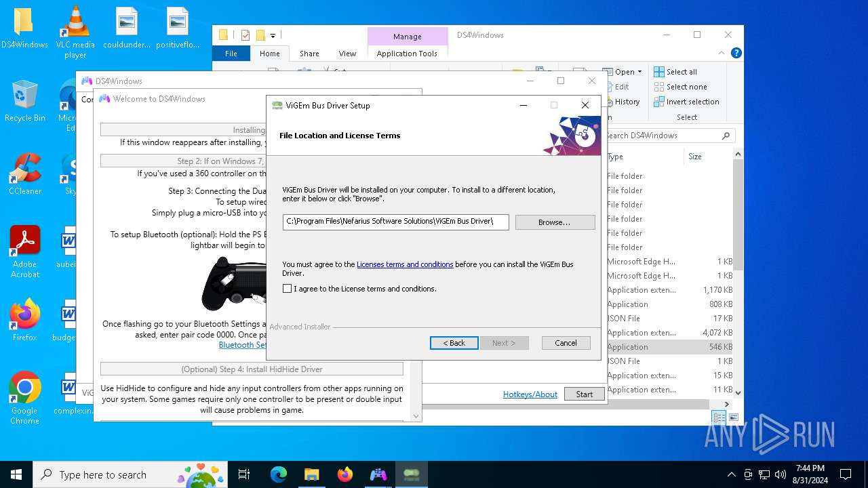Open the notification center icon
The width and height of the screenshot is (868, 488).
point(846,474)
